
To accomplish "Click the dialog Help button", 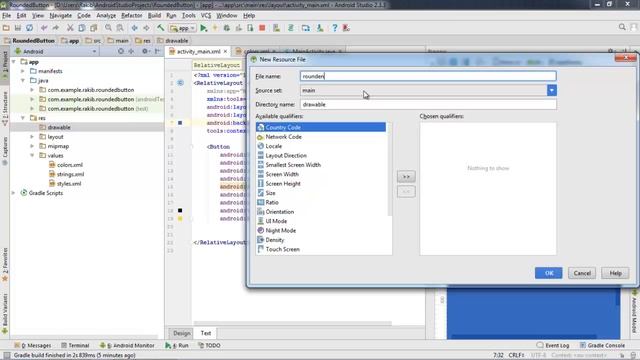I will [615, 273].
